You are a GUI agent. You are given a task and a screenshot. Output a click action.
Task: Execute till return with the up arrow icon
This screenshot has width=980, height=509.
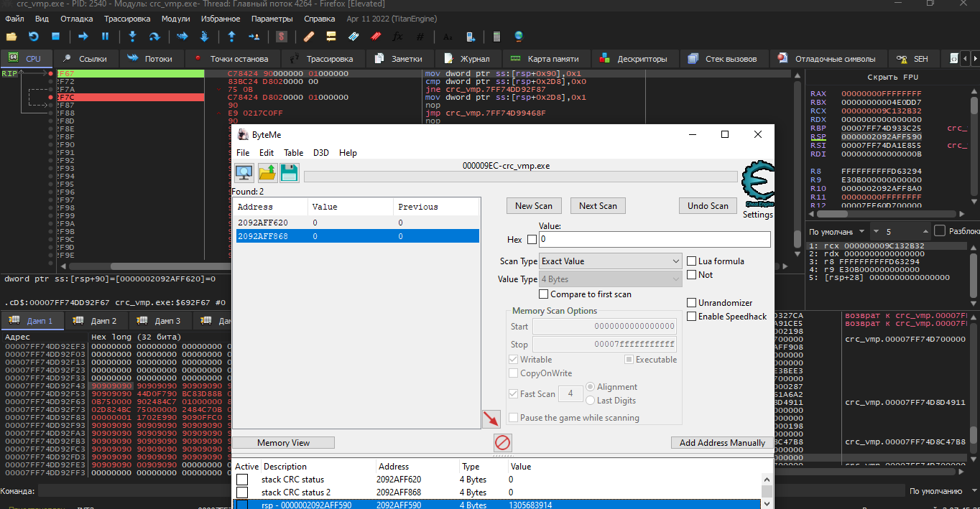231,36
